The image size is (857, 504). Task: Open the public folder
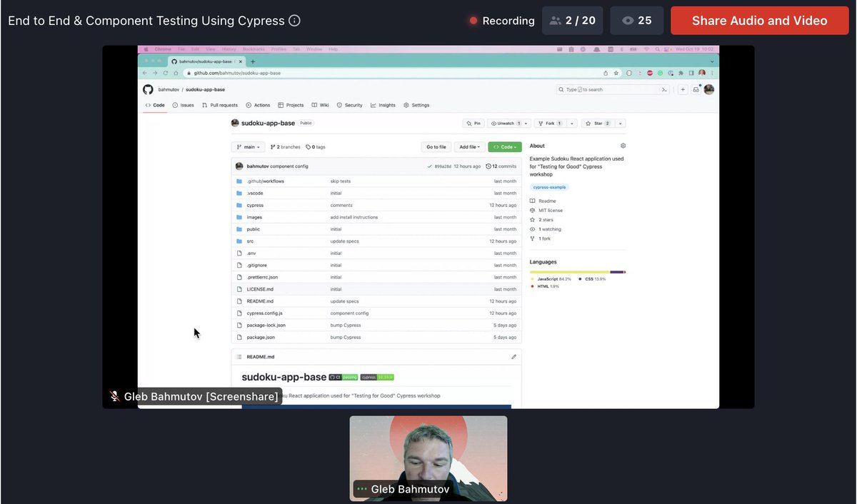254,229
